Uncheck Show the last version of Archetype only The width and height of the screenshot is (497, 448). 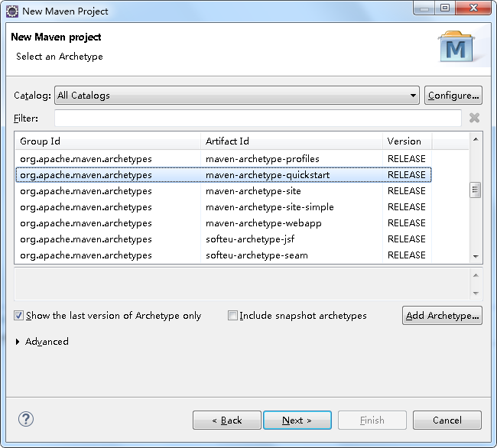[18, 316]
